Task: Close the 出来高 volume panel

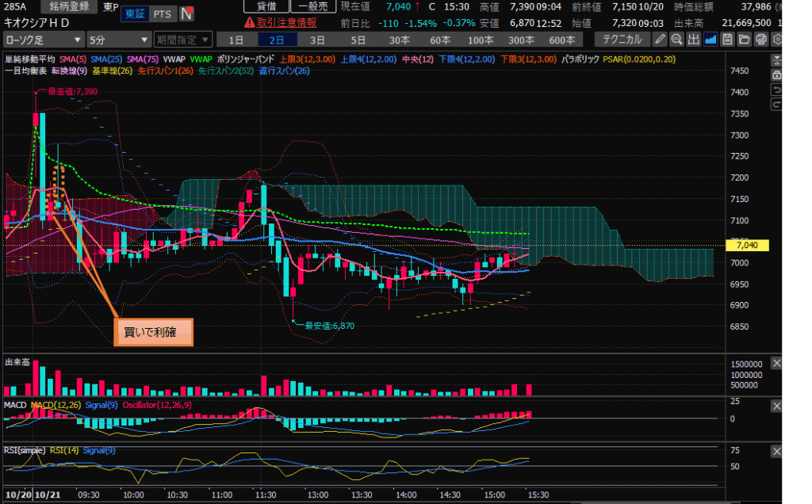Action: (x=776, y=363)
